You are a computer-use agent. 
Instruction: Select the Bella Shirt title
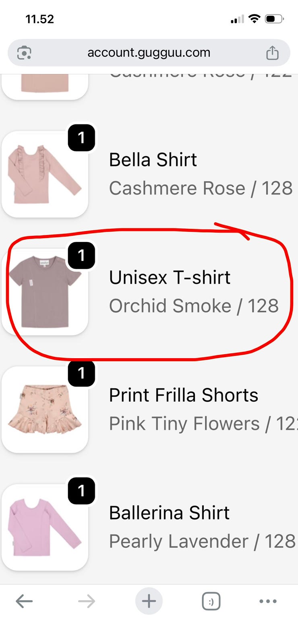(153, 160)
